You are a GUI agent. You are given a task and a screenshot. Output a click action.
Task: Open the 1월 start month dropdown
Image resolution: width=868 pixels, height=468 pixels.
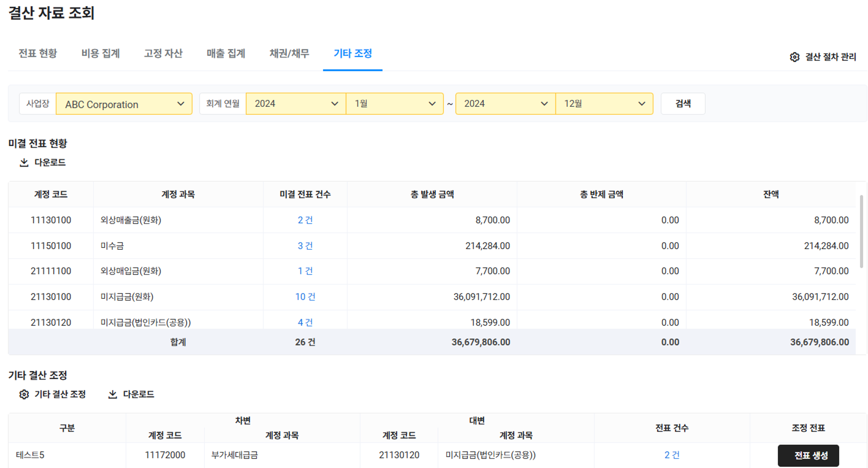[x=394, y=104]
